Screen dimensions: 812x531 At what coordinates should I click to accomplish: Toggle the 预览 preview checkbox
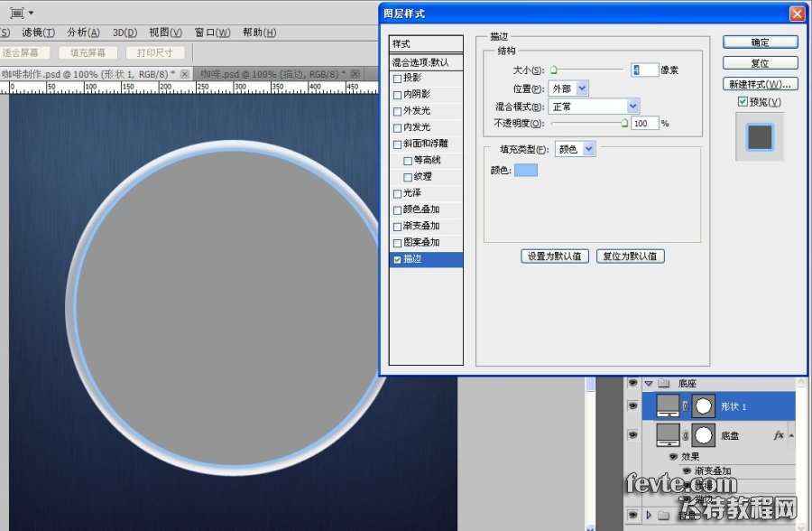coord(743,102)
